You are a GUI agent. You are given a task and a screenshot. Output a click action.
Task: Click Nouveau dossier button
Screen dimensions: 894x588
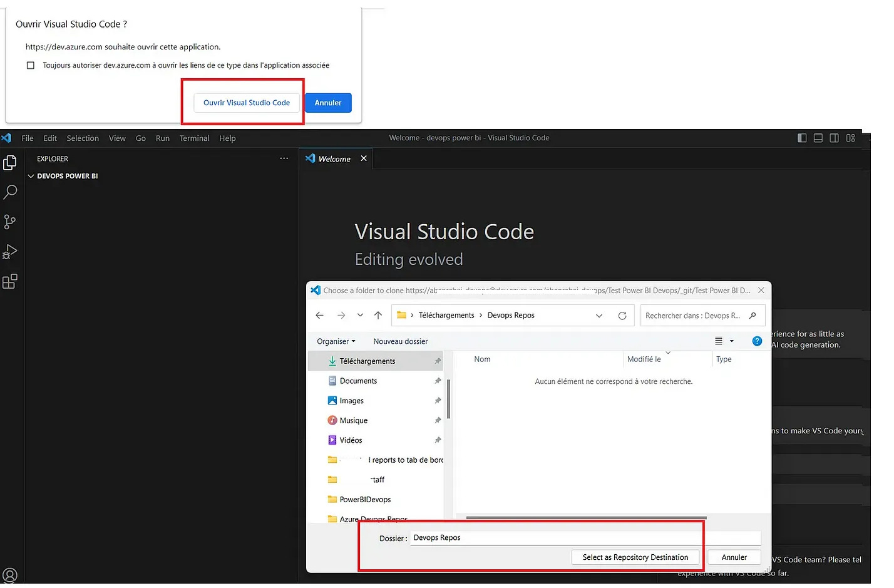401,341
